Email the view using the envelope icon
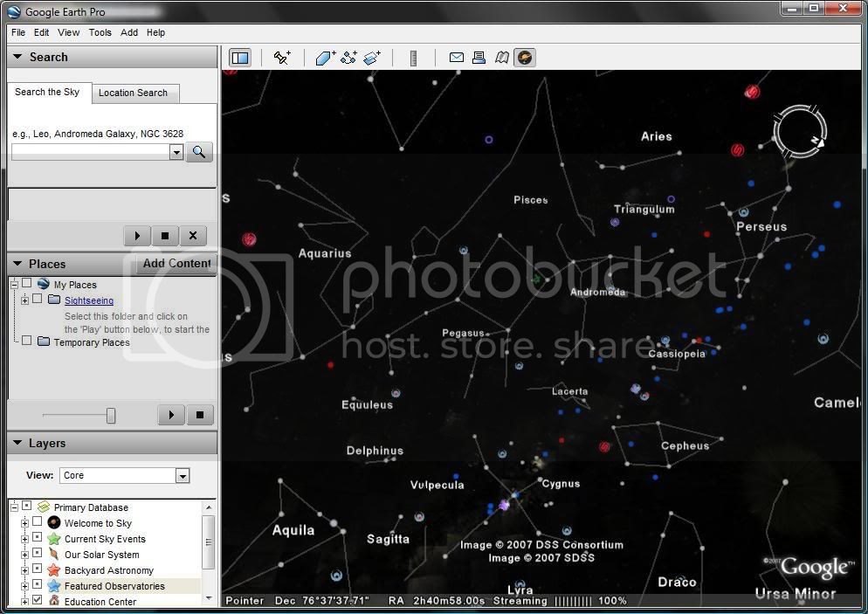 [x=457, y=57]
